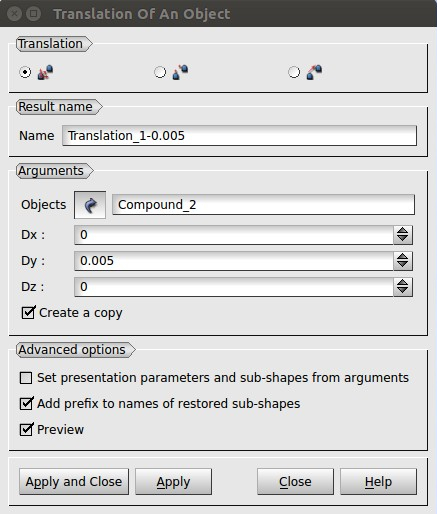The height and width of the screenshot is (514, 437).
Task: Increase the Dx value with up arrow
Action: (x=403, y=231)
